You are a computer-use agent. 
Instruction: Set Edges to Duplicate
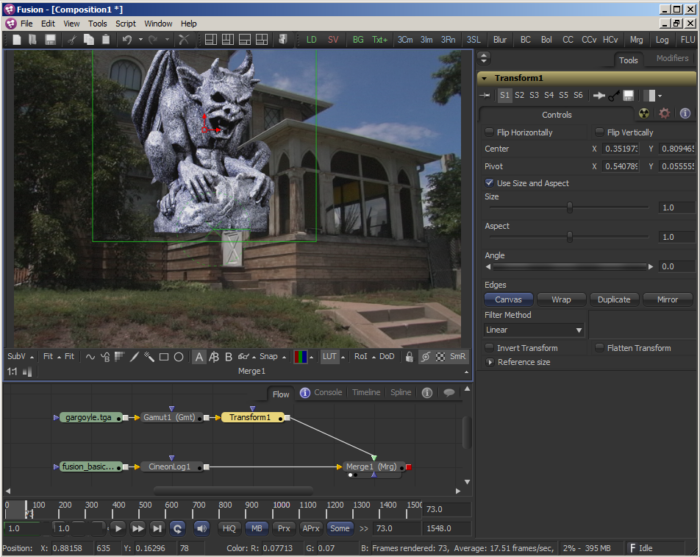click(x=614, y=299)
